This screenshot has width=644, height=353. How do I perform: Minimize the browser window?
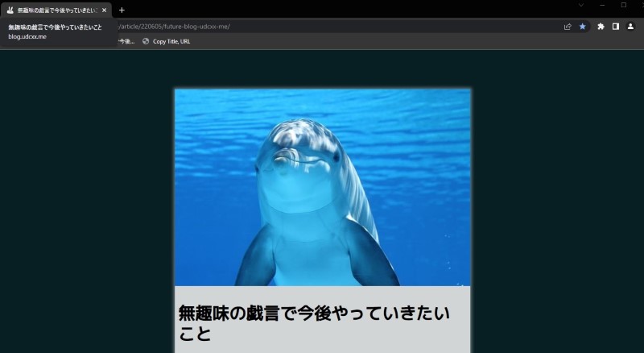tap(601, 5)
